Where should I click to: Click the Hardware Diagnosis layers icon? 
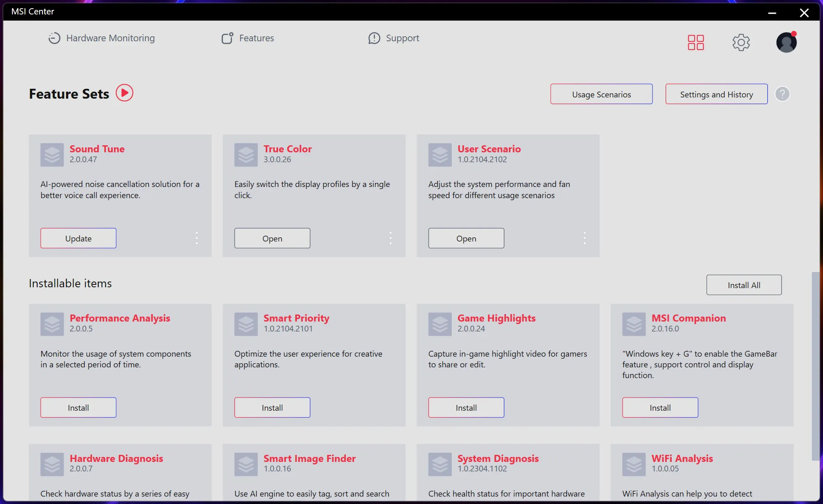pyautogui.click(x=52, y=464)
